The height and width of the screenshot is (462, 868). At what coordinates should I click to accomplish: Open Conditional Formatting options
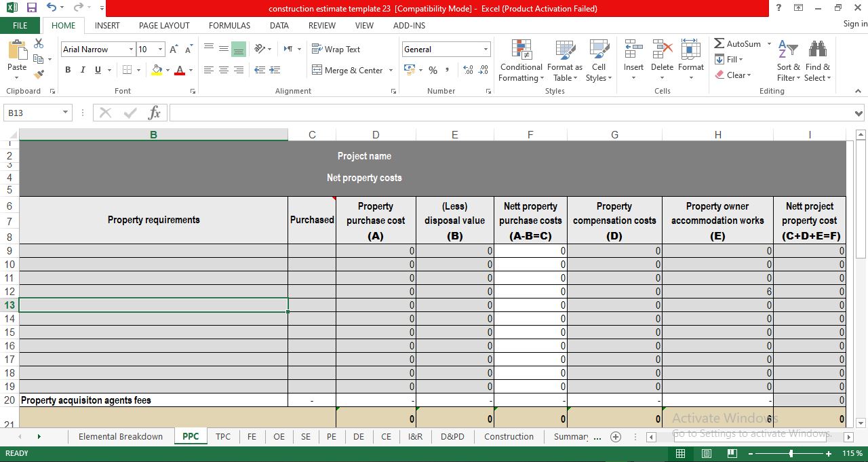point(520,61)
